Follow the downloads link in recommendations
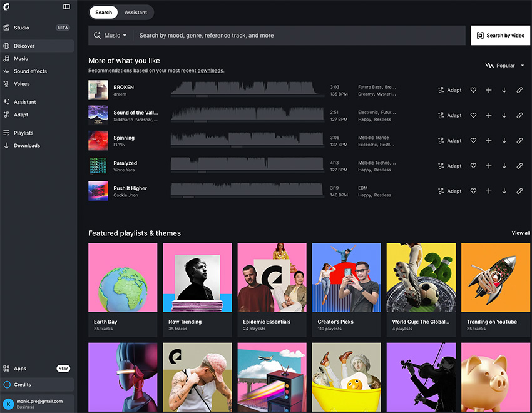 [210, 71]
